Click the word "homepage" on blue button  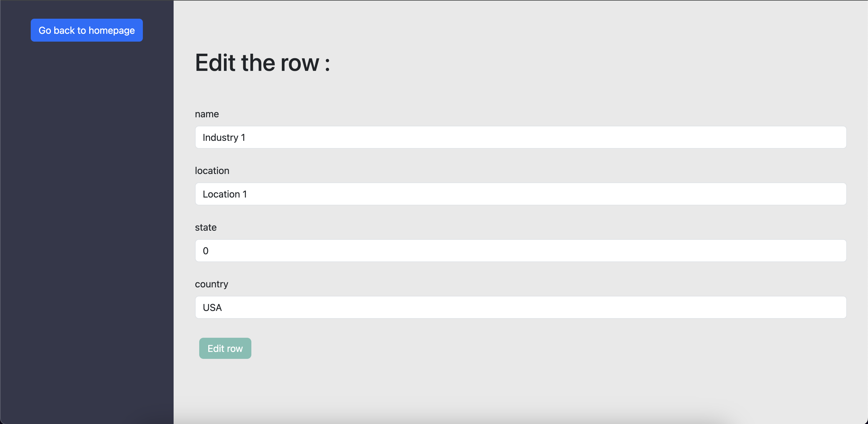112,31
